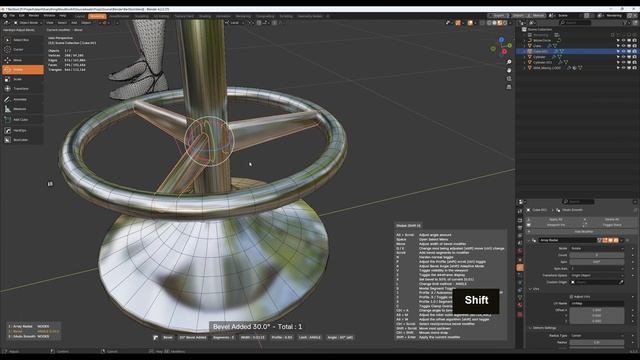Hide Cylinder with its eye icon
The height and width of the screenshot is (360, 640).
[623, 57]
